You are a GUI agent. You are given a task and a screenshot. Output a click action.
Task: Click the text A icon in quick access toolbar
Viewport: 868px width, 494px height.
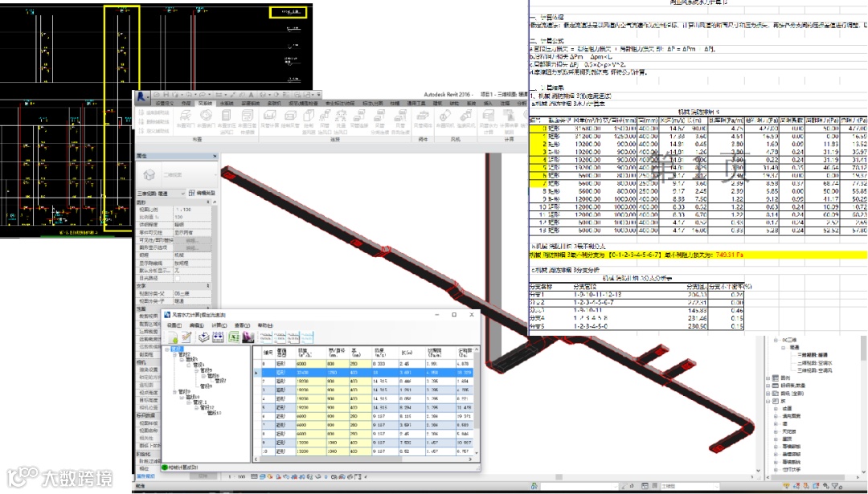(251, 95)
